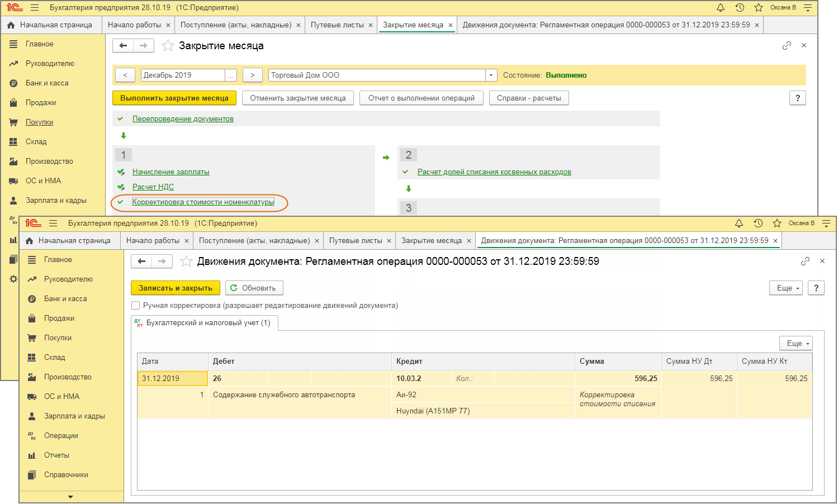Open help button in Движения документа form

(816, 288)
